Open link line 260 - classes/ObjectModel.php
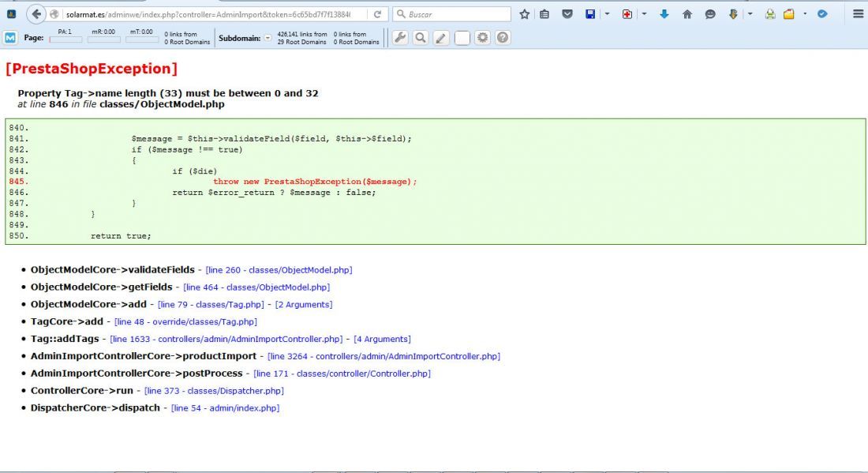Viewport: 868px width, 473px height. point(279,270)
